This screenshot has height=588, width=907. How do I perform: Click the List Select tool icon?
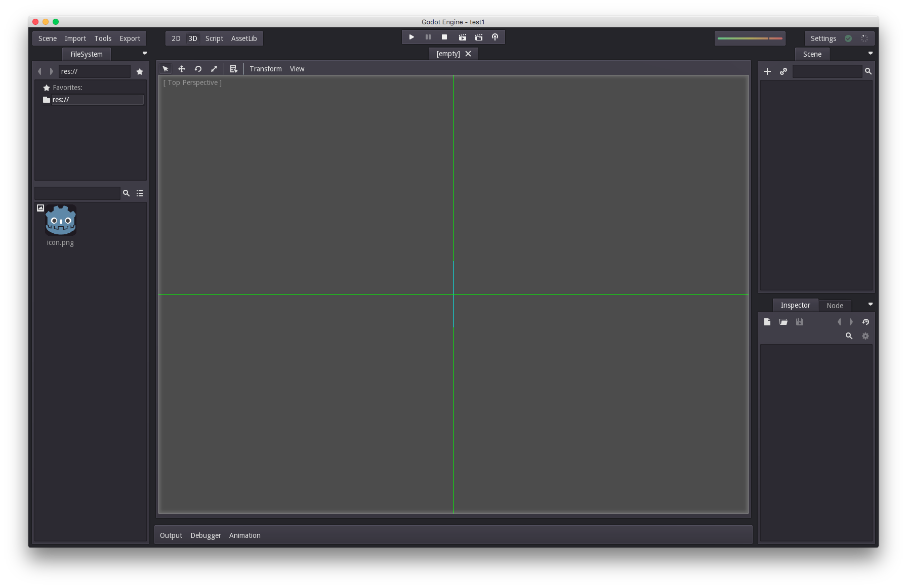coord(233,69)
